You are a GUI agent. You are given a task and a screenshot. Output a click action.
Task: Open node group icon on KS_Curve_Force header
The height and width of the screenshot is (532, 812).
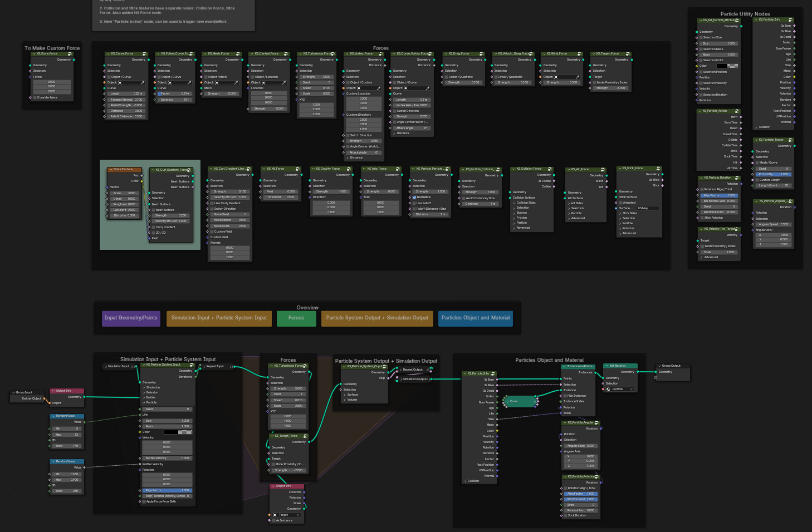[x=144, y=54]
